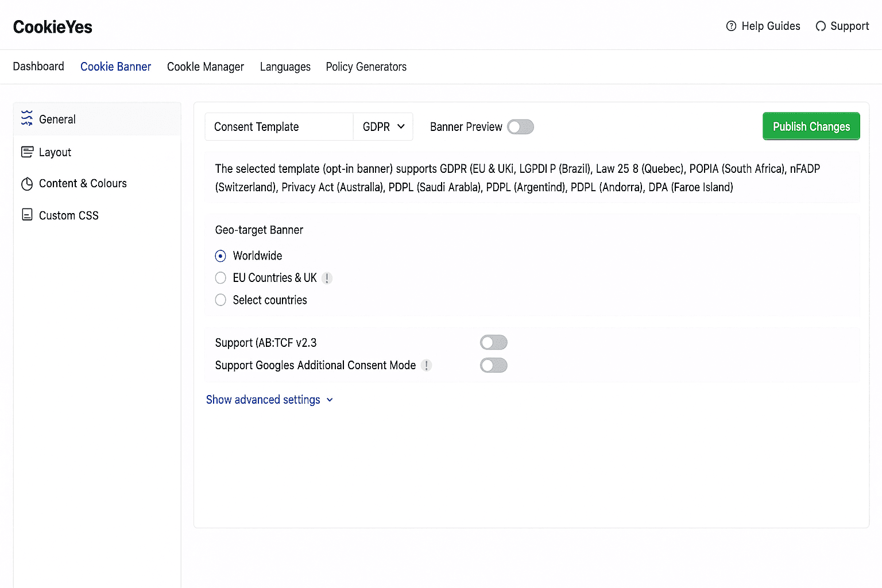Turn on Google's Additional Consent Mode toggle
This screenshot has height=588, width=882.
493,365
